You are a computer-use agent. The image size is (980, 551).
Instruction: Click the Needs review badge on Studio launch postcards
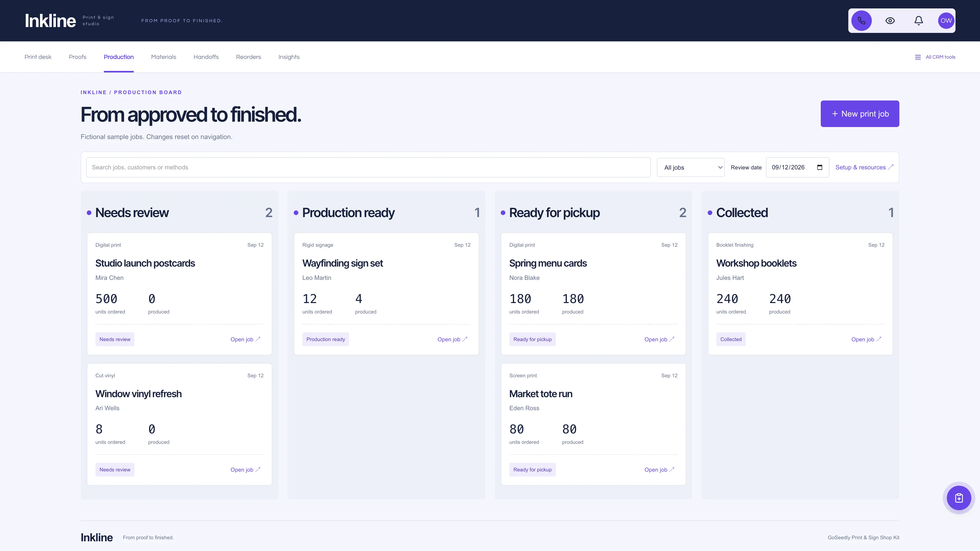tap(115, 339)
